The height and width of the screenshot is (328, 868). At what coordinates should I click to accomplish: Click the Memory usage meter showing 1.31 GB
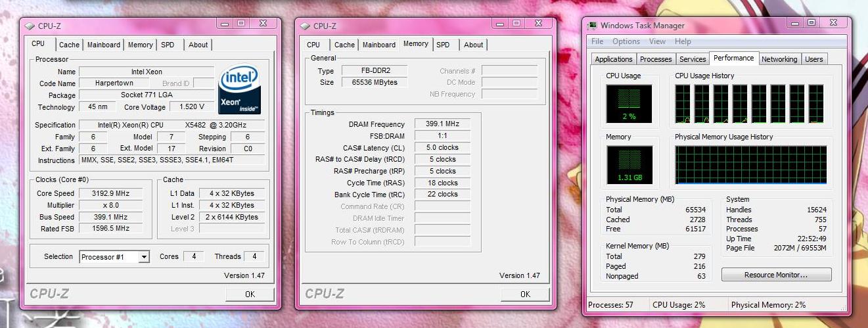coord(629,165)
